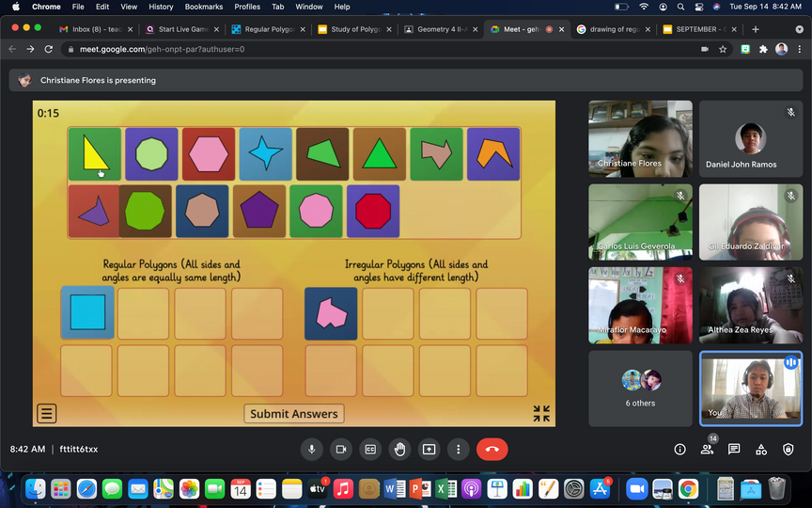The image size is (812, 508).
Task: Toggle closed captions in Meet
Action: [370, 450]
